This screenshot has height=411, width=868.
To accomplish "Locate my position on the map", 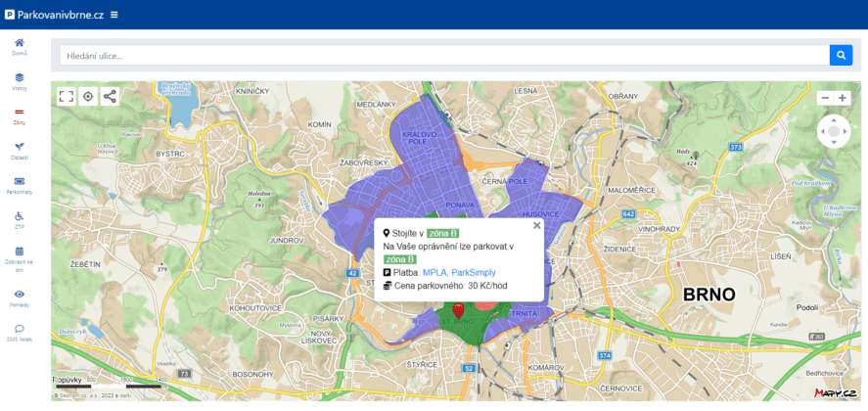I will point(88,96).
